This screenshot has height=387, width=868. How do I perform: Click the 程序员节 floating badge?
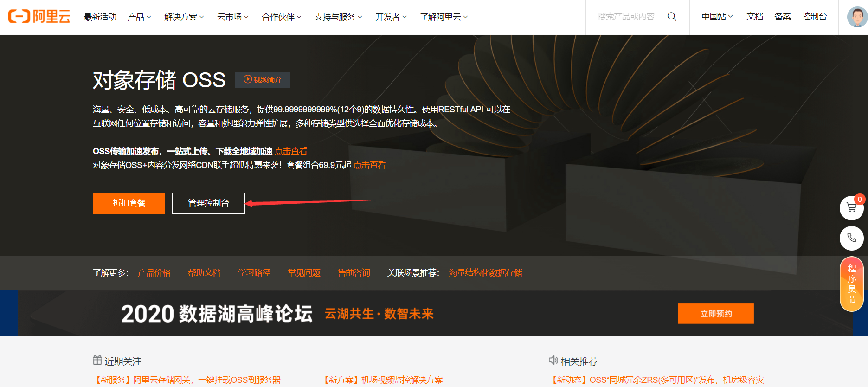click(x=852, y=284)
